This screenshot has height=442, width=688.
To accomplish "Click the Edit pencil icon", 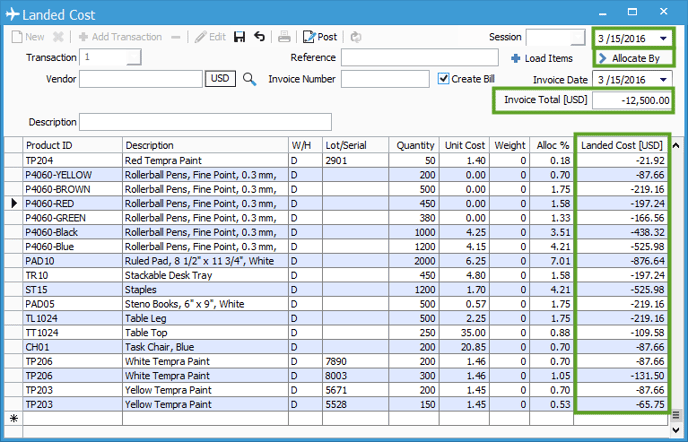I will [201, 37].
